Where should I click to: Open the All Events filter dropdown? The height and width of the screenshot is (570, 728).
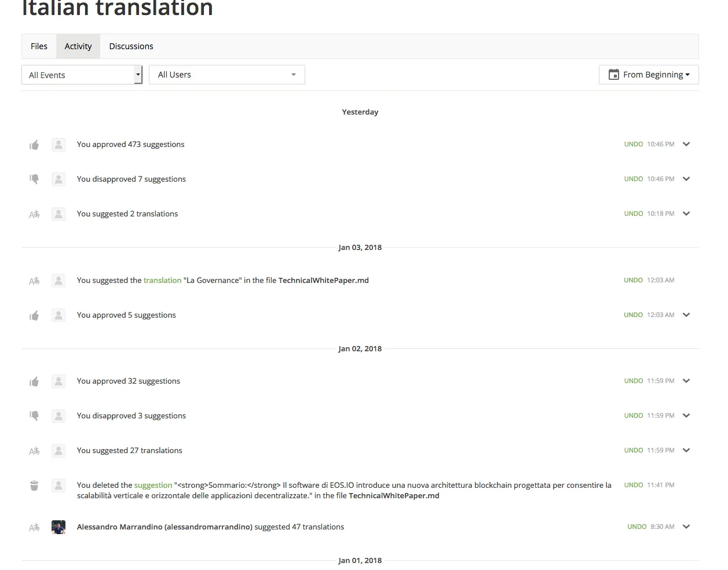pyautogui.click(x=82, y=75)
